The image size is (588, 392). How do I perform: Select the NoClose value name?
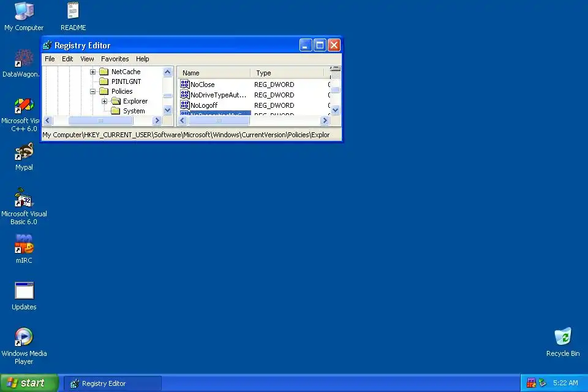tap(203, 85)
